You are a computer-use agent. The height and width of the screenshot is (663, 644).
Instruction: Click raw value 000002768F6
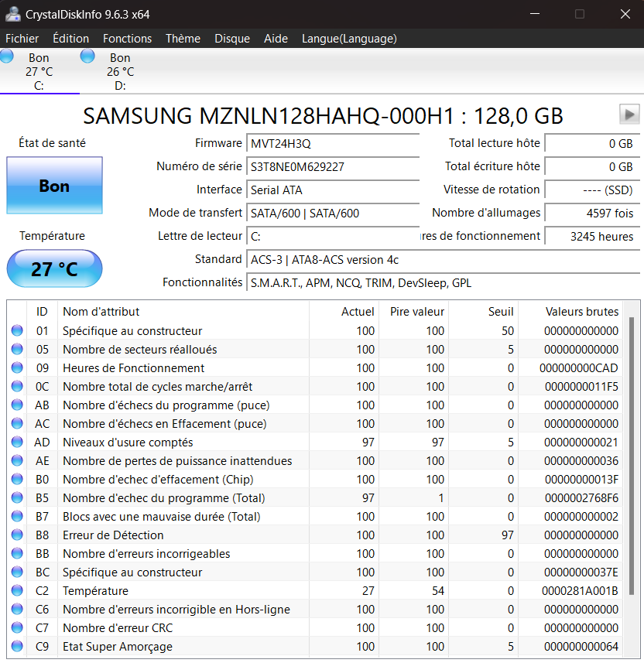581,498
